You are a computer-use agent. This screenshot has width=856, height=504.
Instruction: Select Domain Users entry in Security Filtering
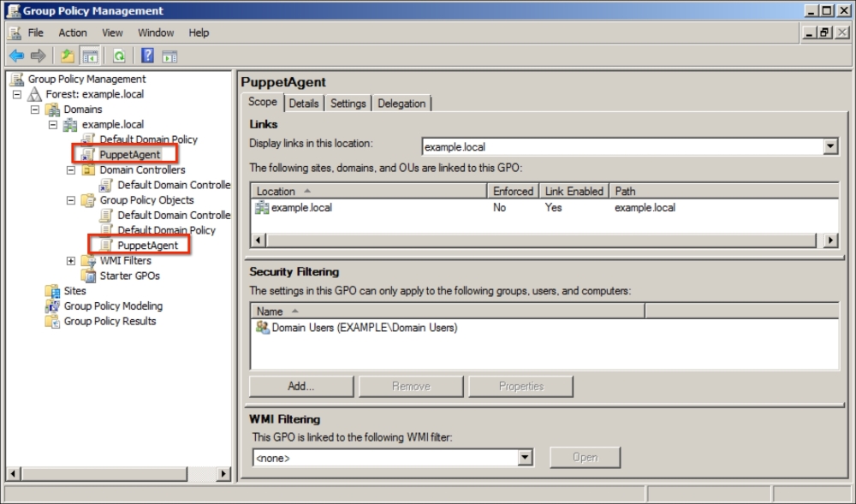(x=364, y=328)
